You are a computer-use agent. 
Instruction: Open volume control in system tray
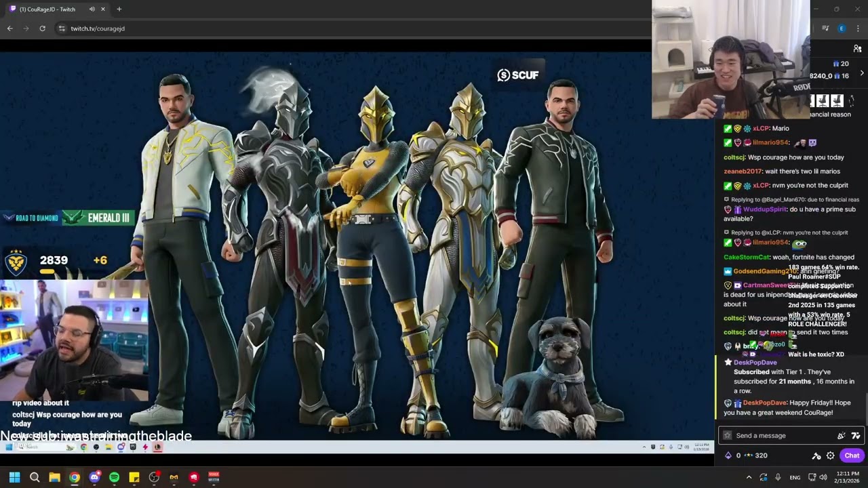pos(823,477)
